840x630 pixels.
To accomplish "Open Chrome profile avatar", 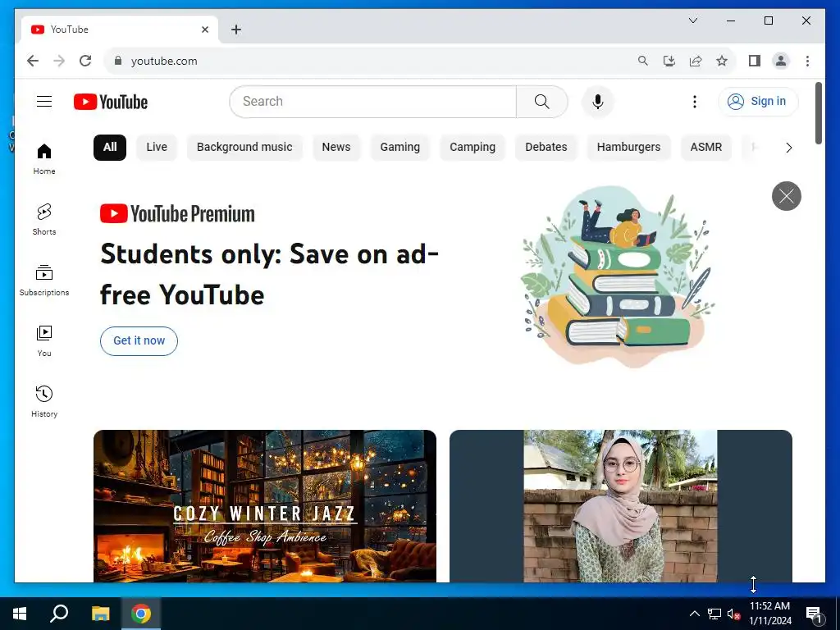I will (x=781, y=61).
